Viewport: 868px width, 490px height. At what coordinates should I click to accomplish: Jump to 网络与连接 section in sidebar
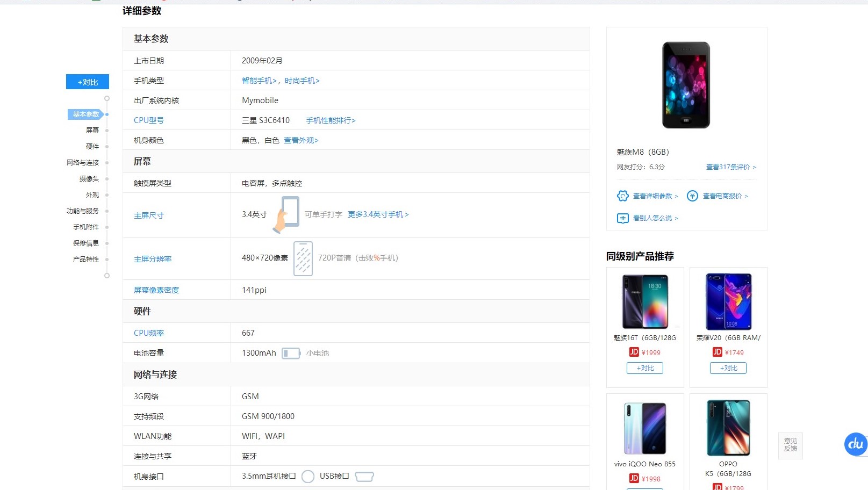(x=83, y=163)
